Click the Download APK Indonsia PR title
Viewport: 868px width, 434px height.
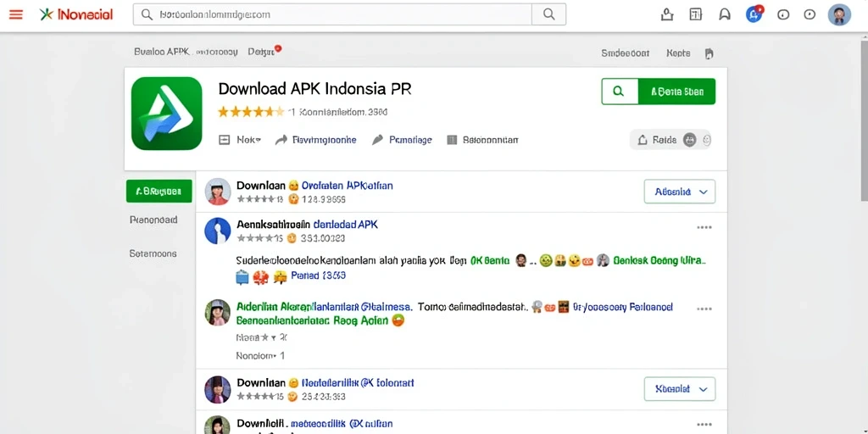pyautogui.click(x=315, y=88)
